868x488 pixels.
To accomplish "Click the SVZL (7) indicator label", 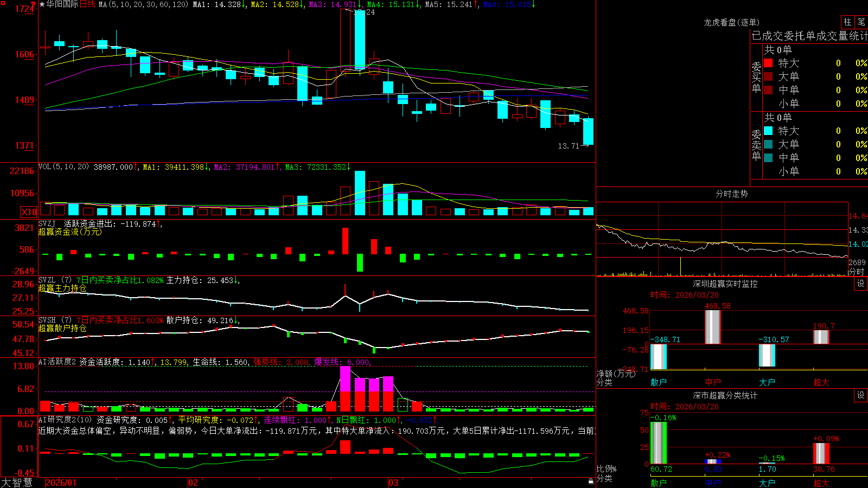I will (x=55, y=280).
